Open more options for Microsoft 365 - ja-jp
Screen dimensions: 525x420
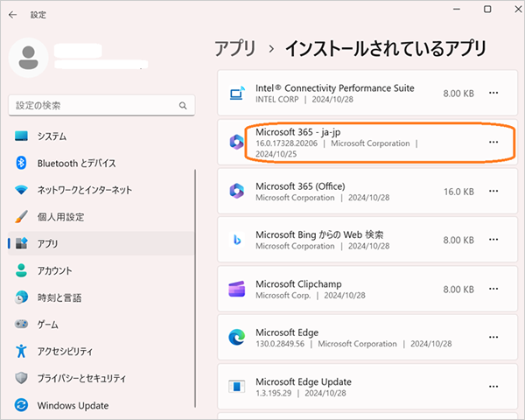(x=493, y=142)
